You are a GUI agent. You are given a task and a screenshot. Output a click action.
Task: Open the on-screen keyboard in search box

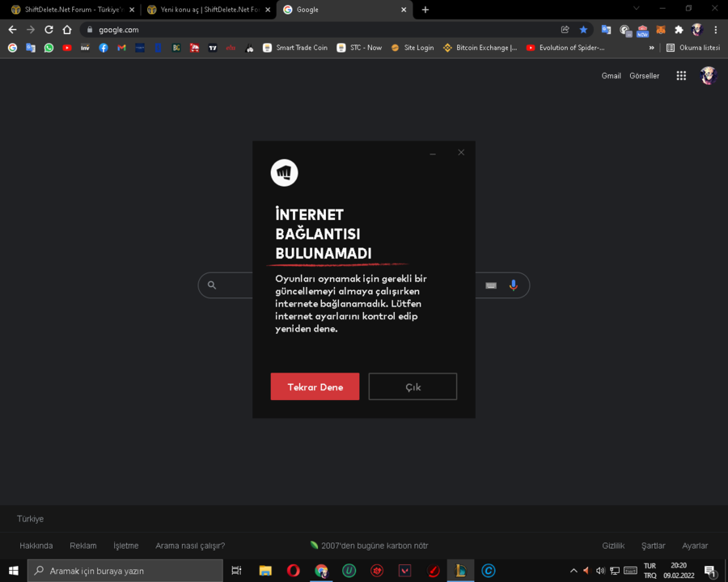(491, 285)
